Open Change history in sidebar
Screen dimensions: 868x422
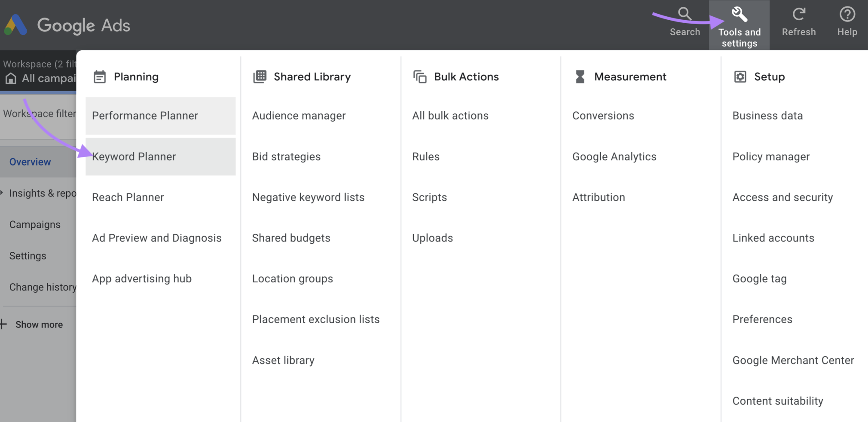43,287
